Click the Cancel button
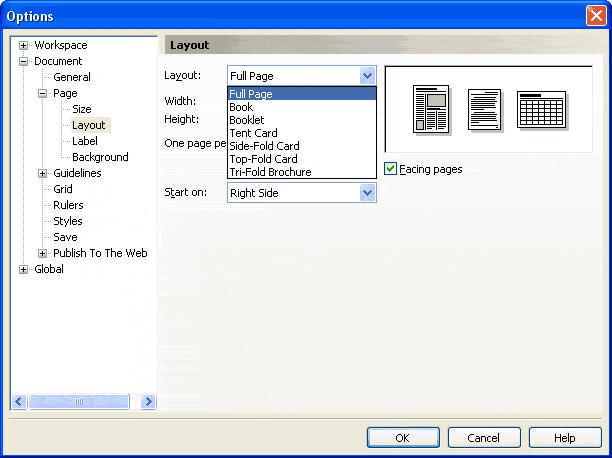 tap(484, 438)
